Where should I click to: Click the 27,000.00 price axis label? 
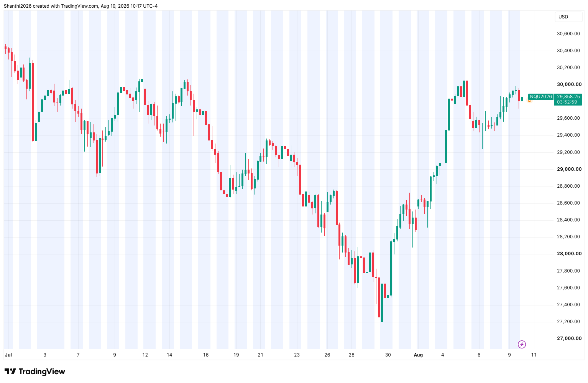(568, 338)
